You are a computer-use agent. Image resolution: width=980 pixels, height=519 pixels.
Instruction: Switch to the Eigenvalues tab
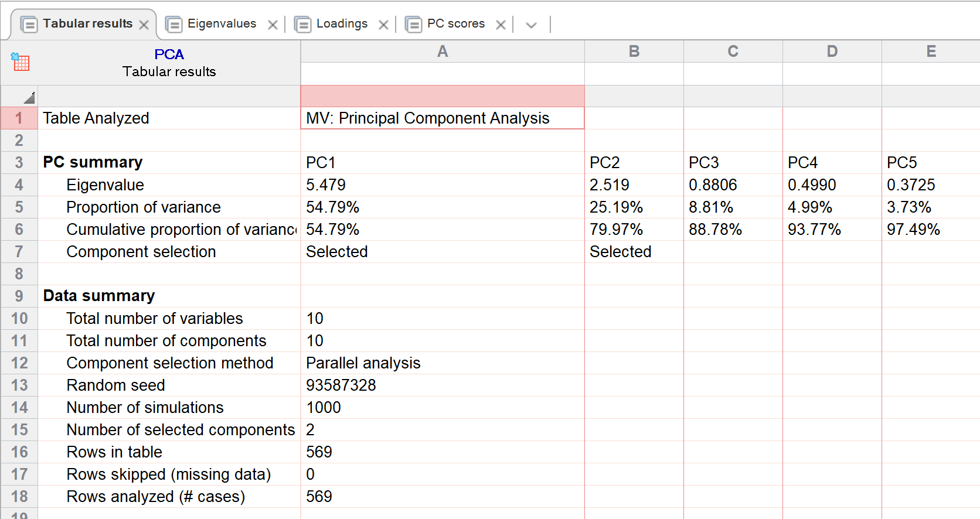pyautogui.click(x=222, y=23)
